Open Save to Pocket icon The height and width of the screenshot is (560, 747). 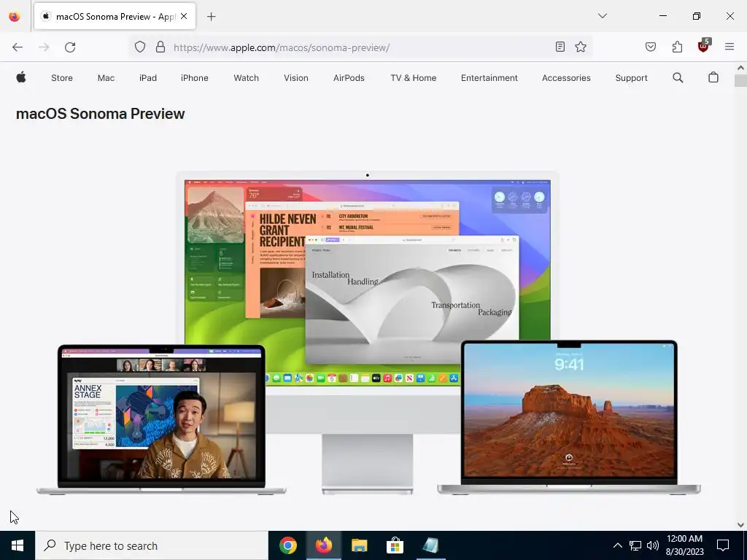651,47
